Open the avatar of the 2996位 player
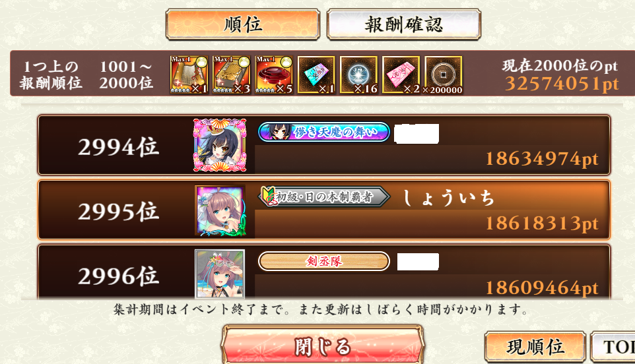 pyautogui.click(x=220, y=274)
